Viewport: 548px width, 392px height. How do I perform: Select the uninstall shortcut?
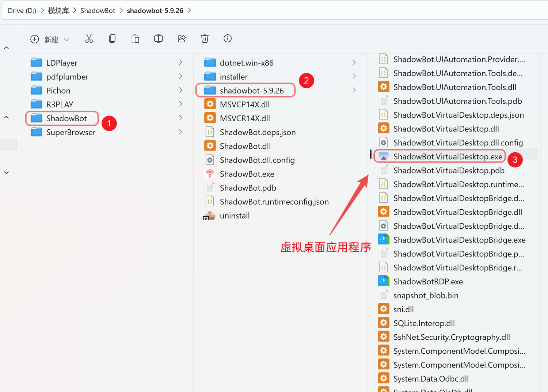click(227, 216)
